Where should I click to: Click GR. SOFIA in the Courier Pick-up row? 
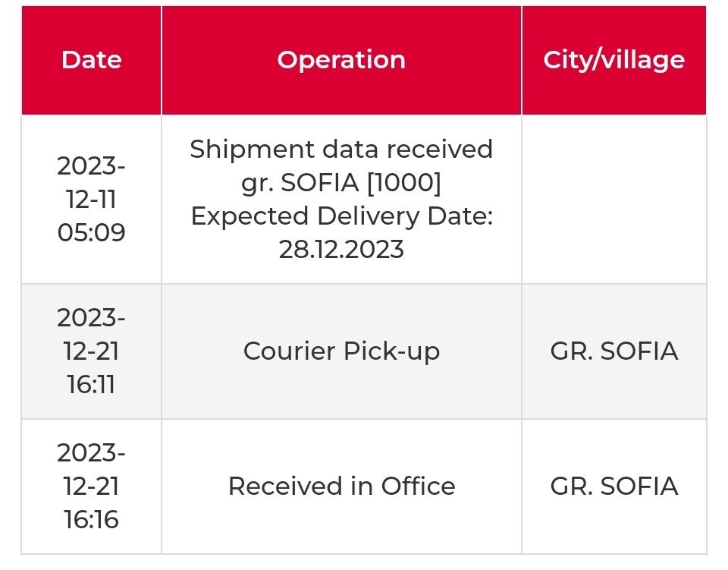point(613,351)
